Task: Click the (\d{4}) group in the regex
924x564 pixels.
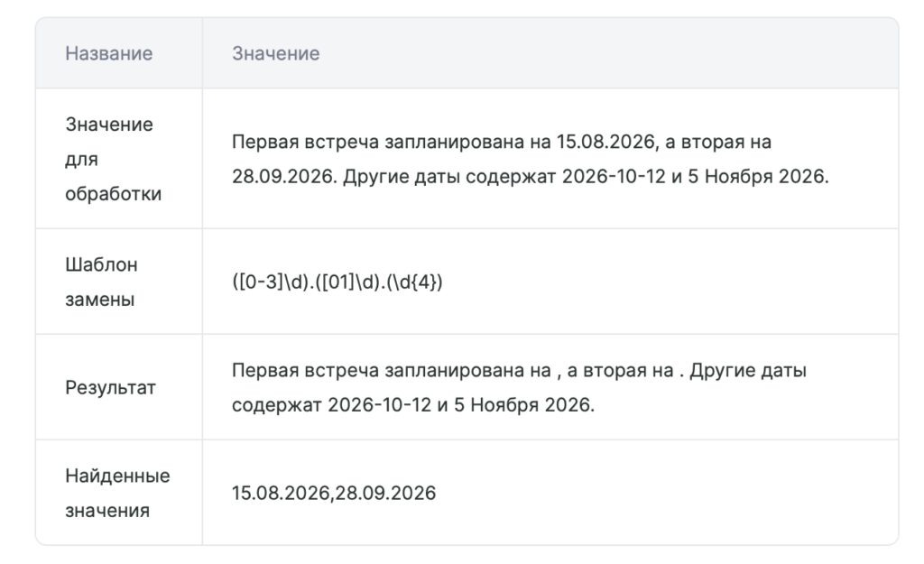Action: click(414, 282)
